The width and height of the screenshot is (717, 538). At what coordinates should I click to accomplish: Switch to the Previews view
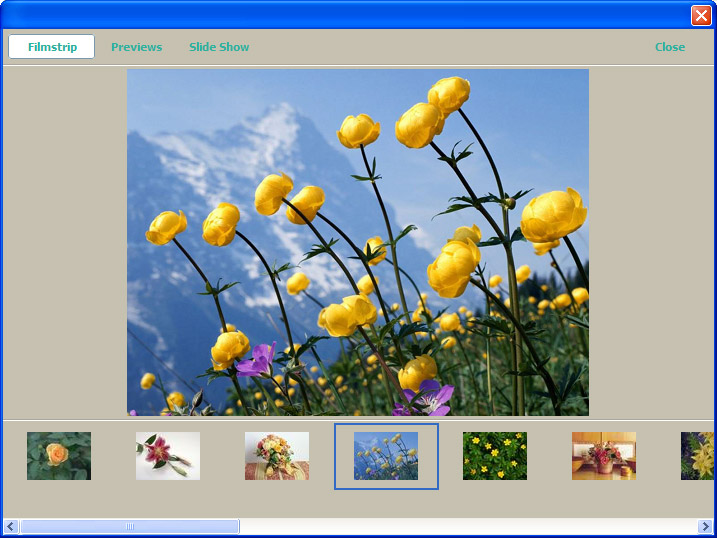click(x=136, y=47)
